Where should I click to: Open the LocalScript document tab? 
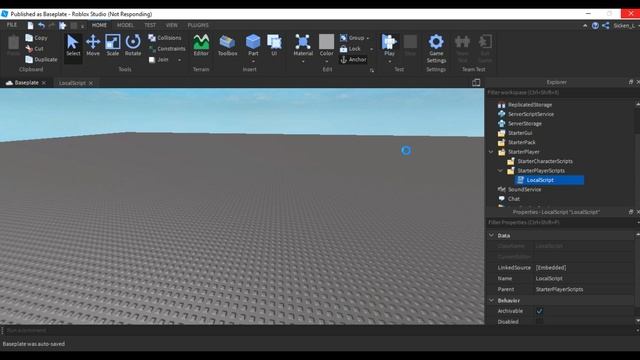pos(72,83)
